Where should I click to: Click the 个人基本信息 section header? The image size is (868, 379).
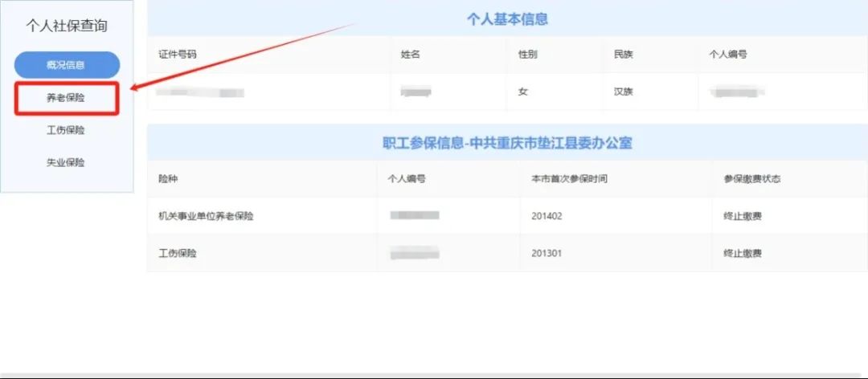(507, 19)
